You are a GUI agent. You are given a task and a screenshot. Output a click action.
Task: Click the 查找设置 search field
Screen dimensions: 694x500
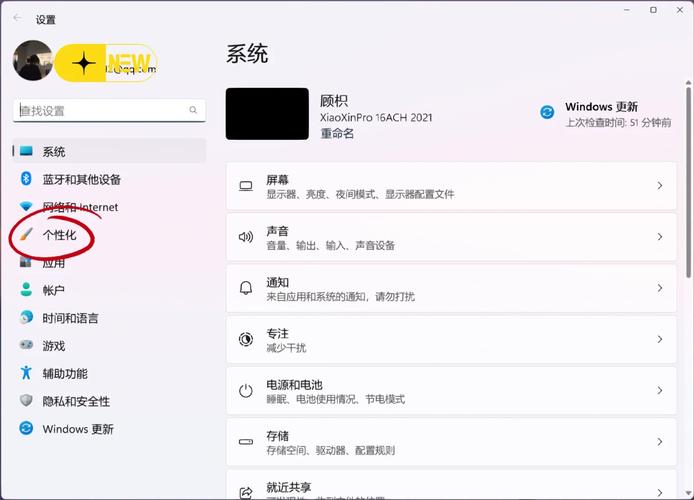(x=109, y=111)
